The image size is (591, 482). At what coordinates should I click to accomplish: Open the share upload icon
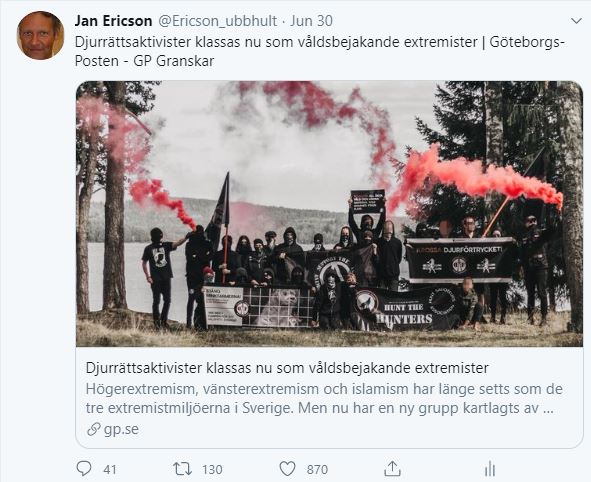pyautogui.click(x=392, y=469)
